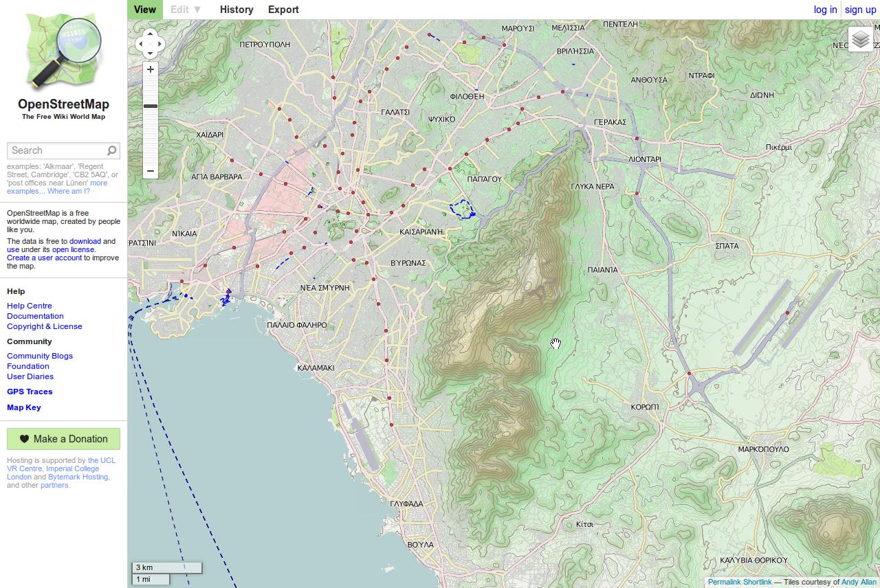Pan the map south with the down arrow
The image size is (880, 588).
pos(150,54)
